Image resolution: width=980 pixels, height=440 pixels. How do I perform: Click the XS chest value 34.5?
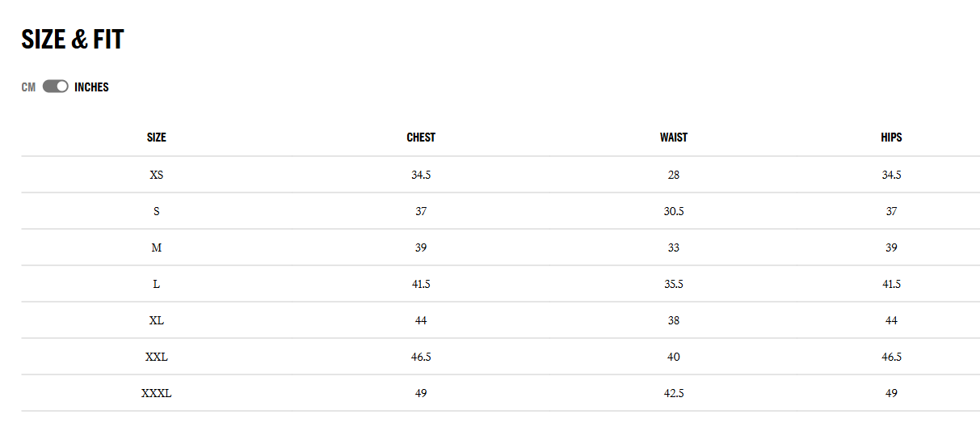[x=421, y=175]
